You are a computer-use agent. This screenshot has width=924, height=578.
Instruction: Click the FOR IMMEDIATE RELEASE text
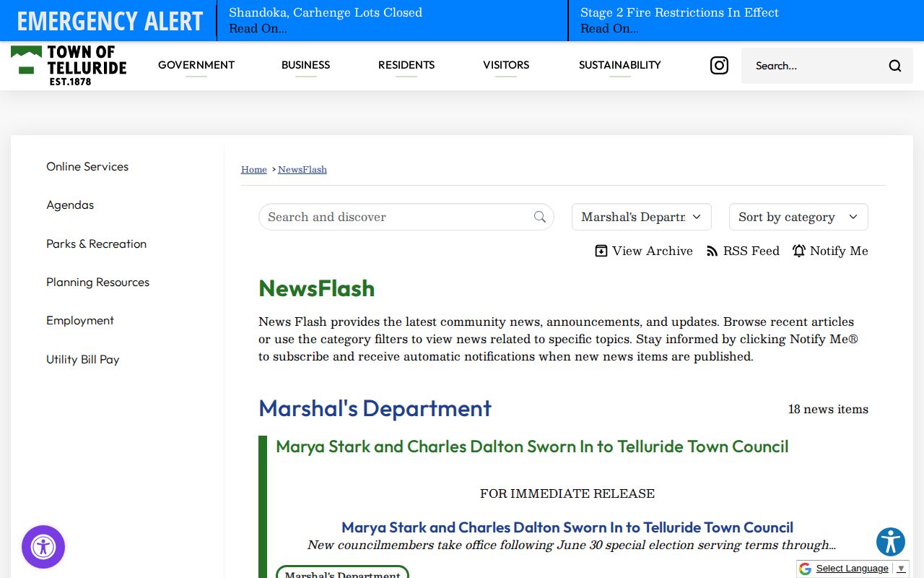pos(567,493)
